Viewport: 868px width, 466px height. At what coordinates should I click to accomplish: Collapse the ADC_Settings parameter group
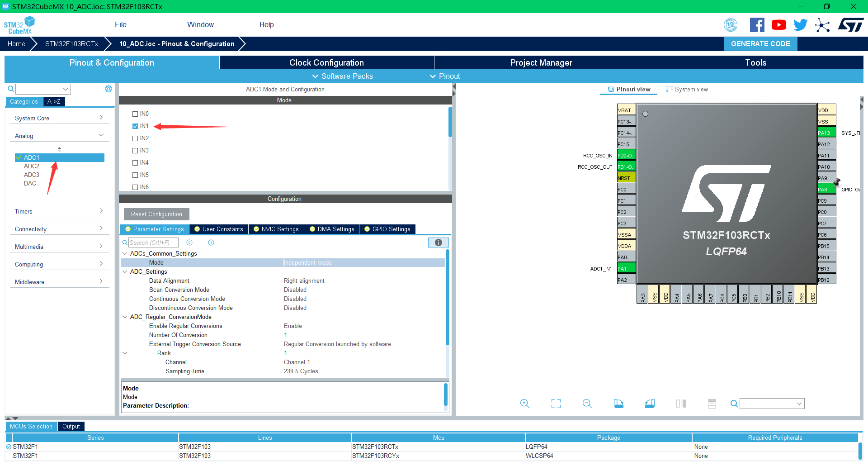pos(125,271)
